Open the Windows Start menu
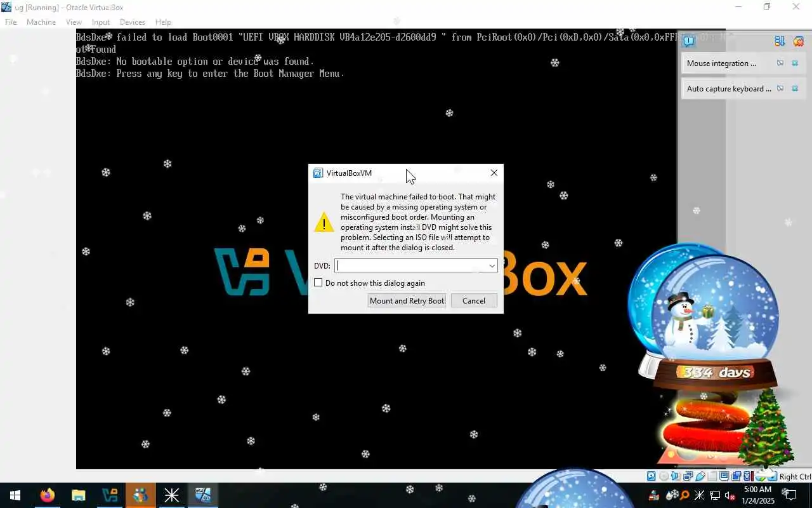Viewport: 812px width, 508px height. click(x=15, y=495)
